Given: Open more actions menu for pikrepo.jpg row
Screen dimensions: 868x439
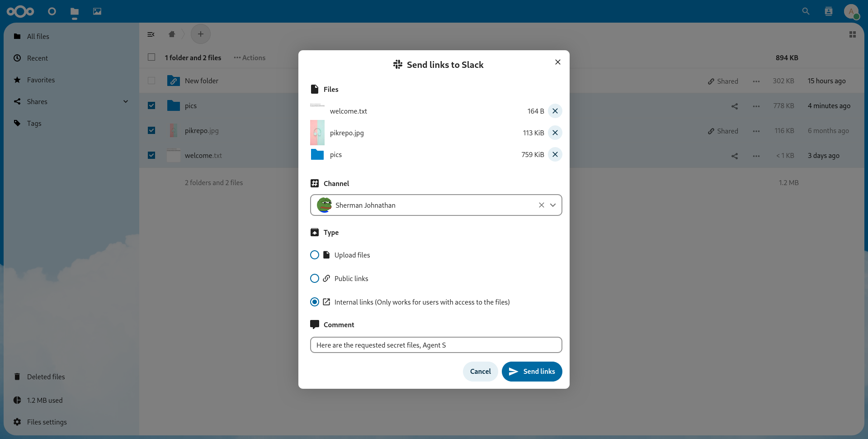Looking at the screenshot, I should click(x=756, y=131).
